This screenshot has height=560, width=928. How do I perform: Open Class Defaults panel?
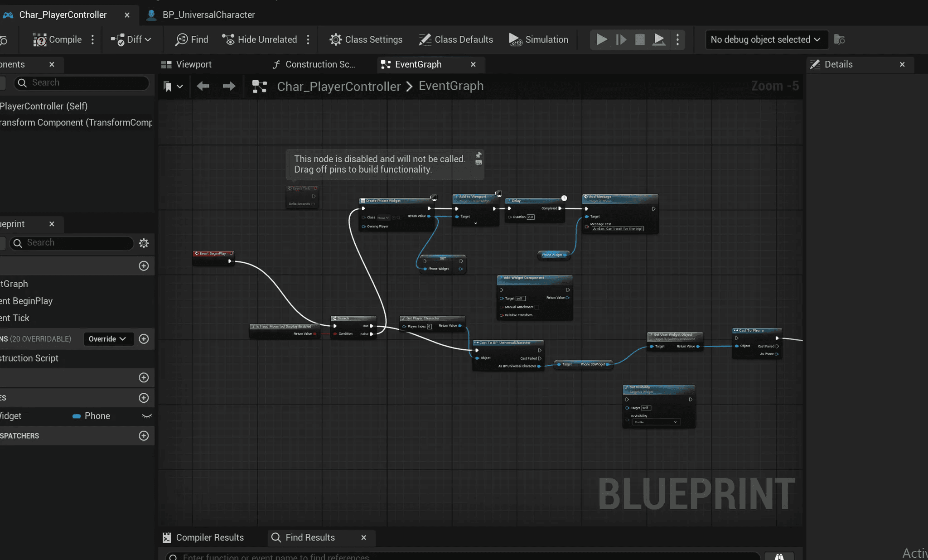456,40
